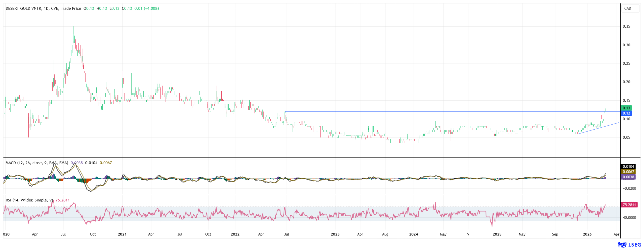Click the 2024 label on time axis
The width and height of the screenshot is (644, 248).
pos(413,234)
